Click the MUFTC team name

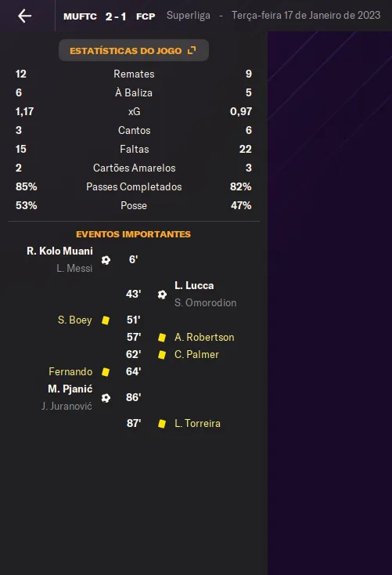coord(80,16)
